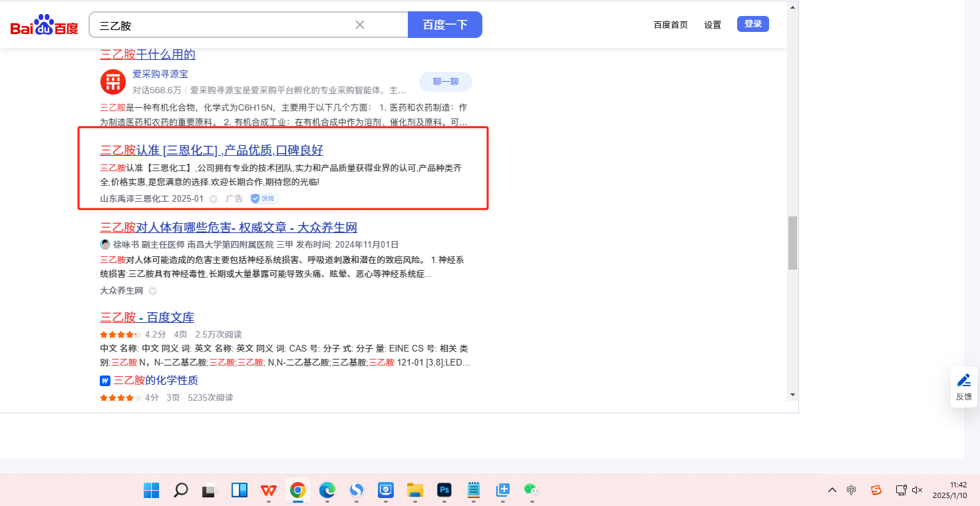
Task: Open the 反馈 feedback pencil icon
Action: 963,381
